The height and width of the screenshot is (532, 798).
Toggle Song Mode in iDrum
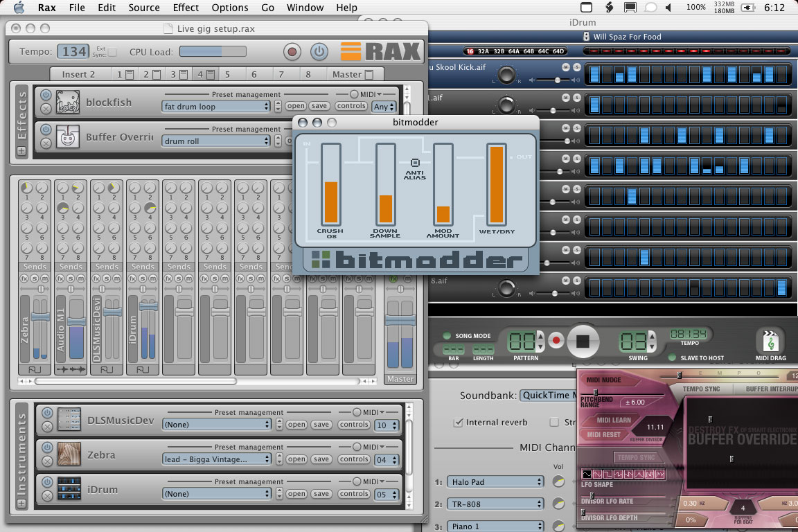click(447, 336)
